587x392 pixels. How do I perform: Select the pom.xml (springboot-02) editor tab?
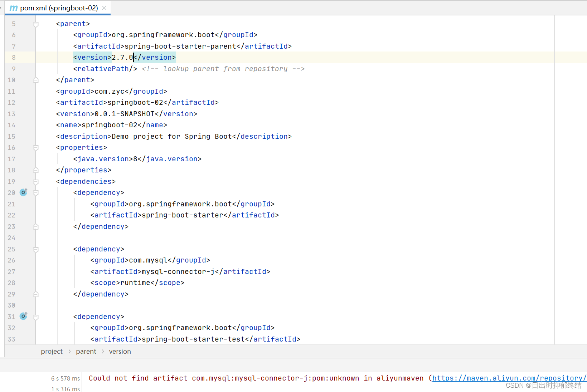58,8
